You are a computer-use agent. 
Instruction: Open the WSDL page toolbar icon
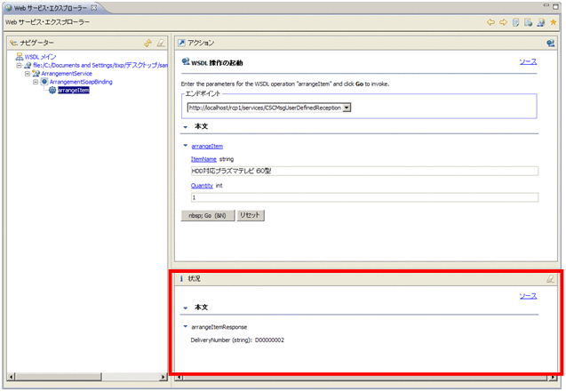[541, 22]
